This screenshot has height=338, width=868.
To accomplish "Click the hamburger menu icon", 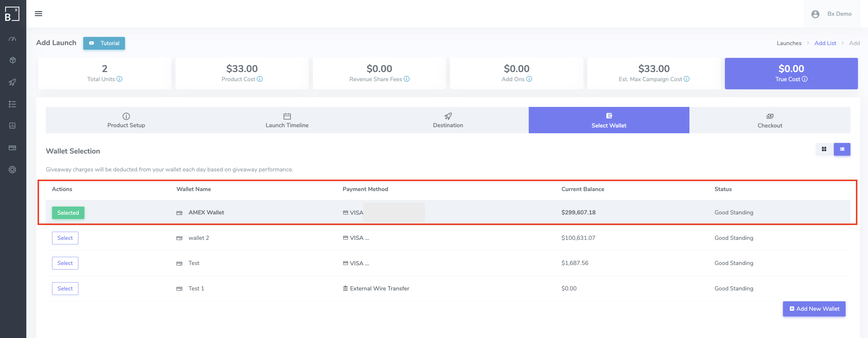I will [x=38, y=14].
